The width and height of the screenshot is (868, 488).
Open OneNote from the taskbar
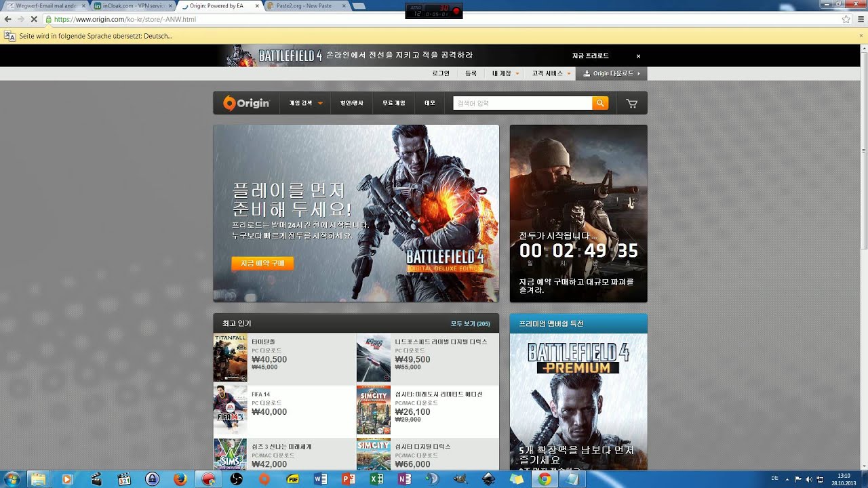406,479
